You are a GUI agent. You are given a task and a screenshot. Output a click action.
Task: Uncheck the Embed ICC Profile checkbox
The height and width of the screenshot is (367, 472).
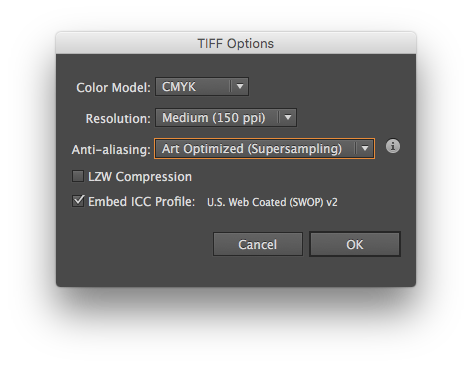pyautogui.click(x=78, y=201)
